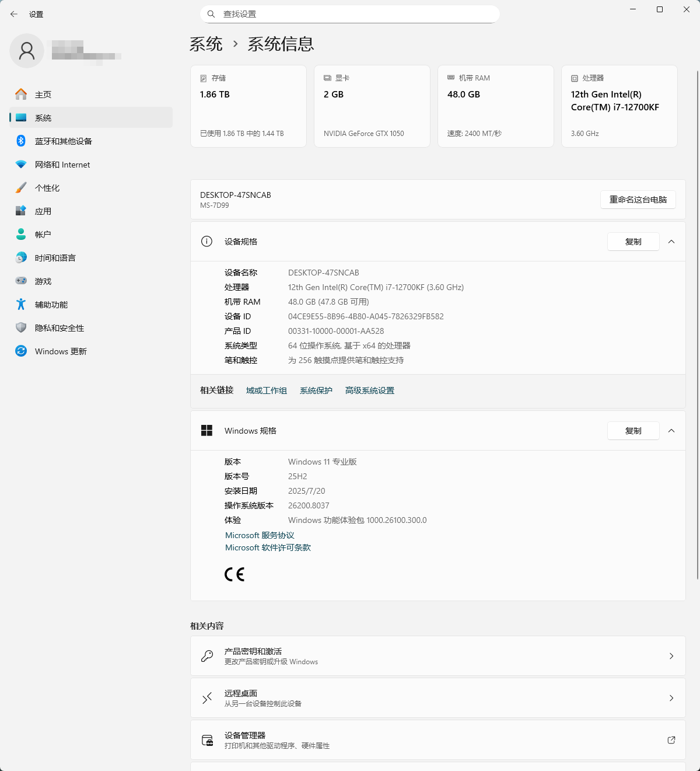Select the 网络和 Internet Wi-Fi icon
The width and height of the screenshot is (700, 771).
(21, 165)
